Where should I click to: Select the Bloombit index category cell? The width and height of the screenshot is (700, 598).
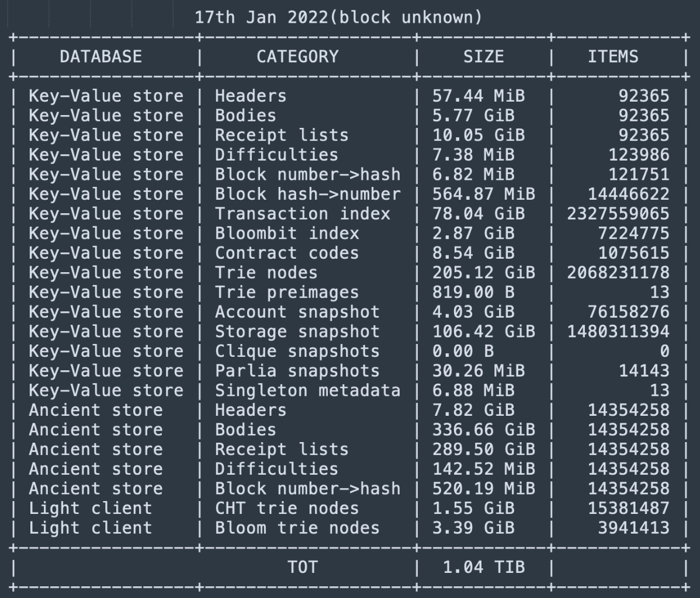(x=286, y=234)
